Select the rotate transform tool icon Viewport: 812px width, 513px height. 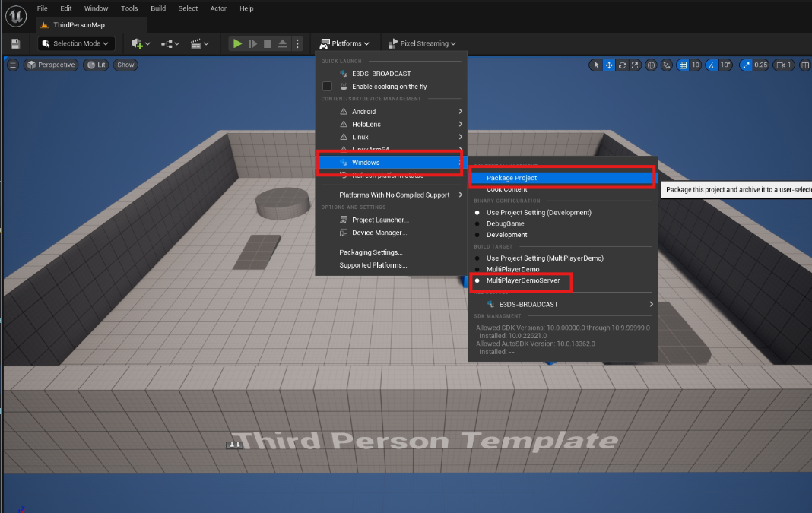pyautogui.click(x=623, y=65)
